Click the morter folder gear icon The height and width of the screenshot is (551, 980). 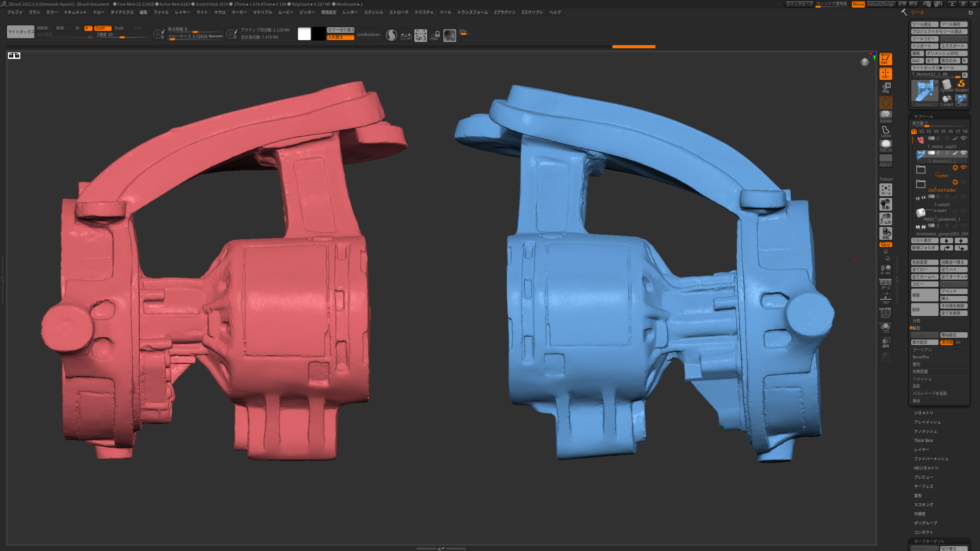[955, 167]
